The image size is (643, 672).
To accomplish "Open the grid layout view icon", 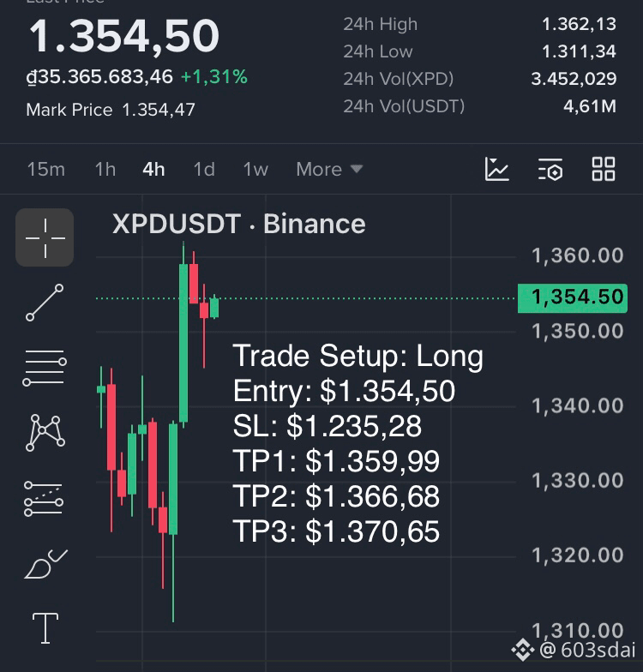I will coord(604,169).
